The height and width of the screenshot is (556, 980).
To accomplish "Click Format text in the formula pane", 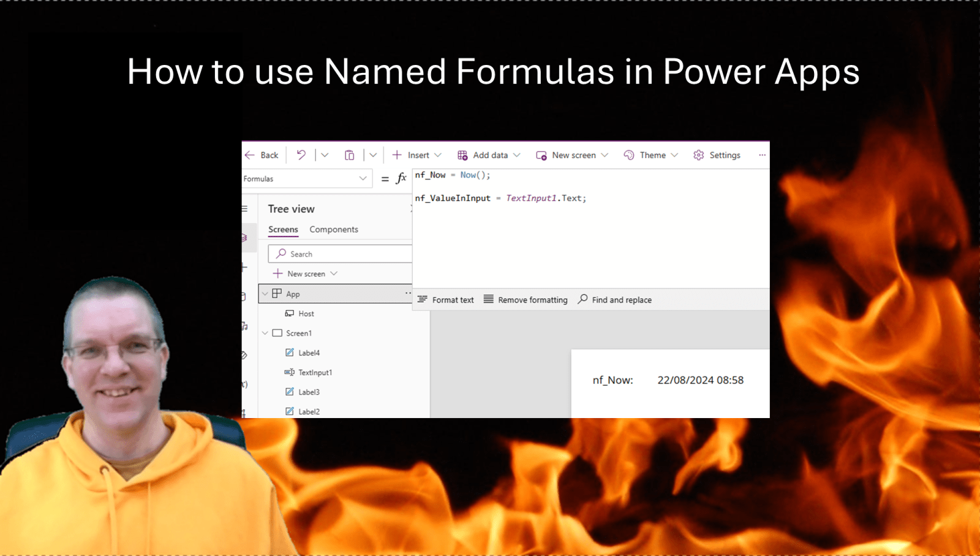I will coord(447,300).
